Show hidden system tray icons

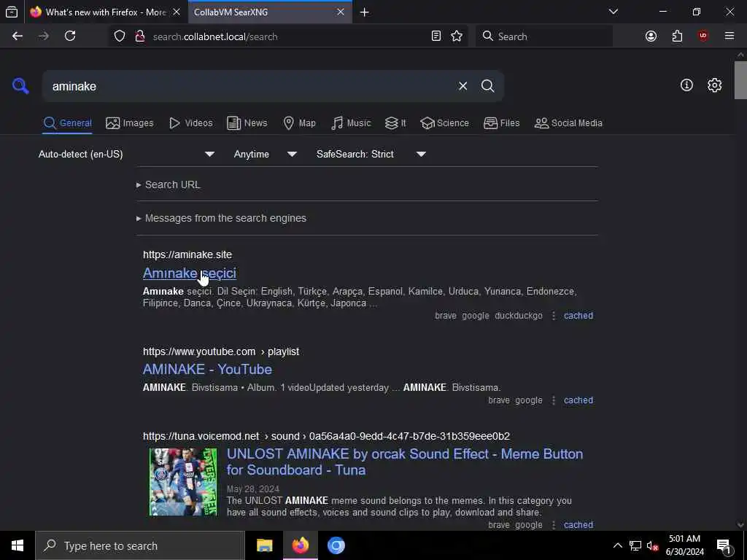(617, 545)
